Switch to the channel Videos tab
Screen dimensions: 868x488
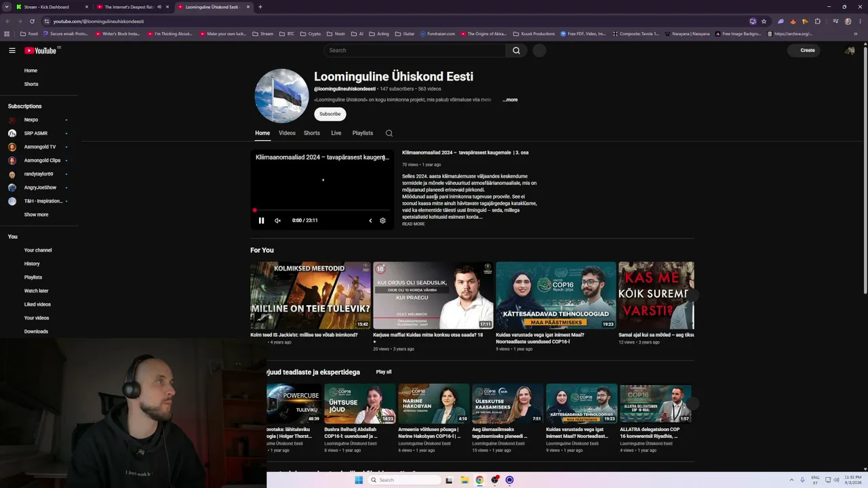[287, 133]
